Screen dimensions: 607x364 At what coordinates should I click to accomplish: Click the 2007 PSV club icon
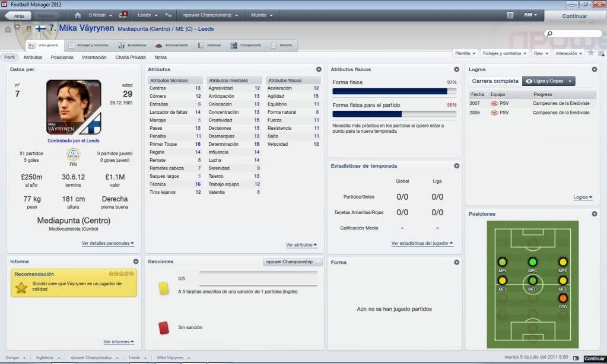494,103
